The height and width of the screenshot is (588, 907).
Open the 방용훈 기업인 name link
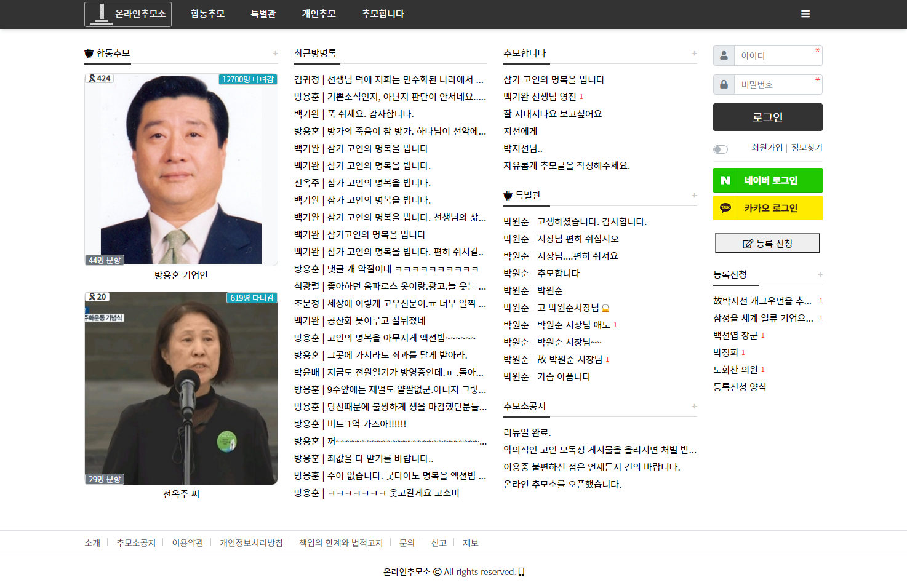click(181, 275)
